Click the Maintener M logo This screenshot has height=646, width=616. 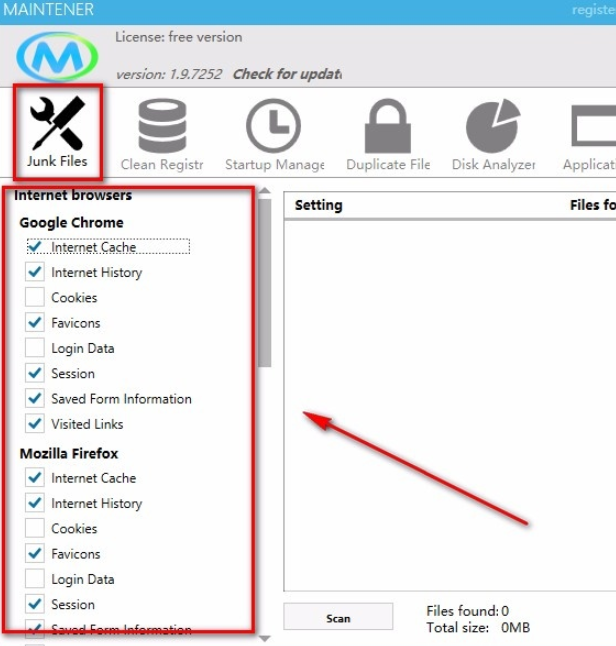click(57, 56)
